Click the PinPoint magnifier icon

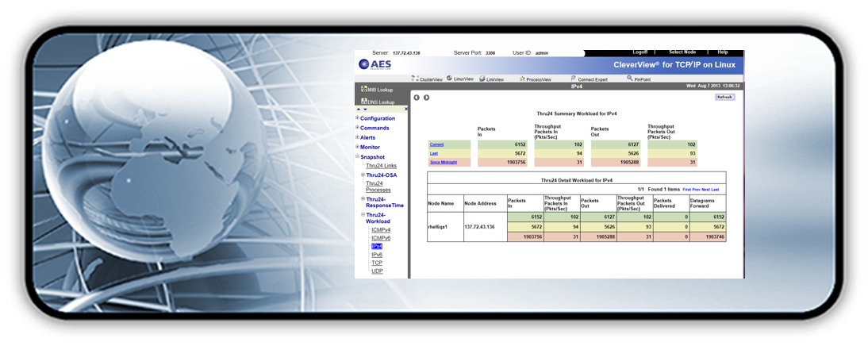point(630,79)
